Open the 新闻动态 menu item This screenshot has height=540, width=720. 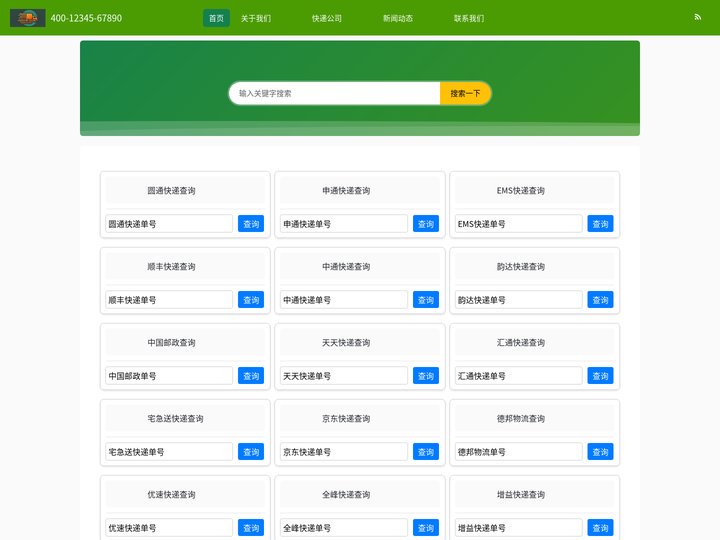[x=398, y=18]
